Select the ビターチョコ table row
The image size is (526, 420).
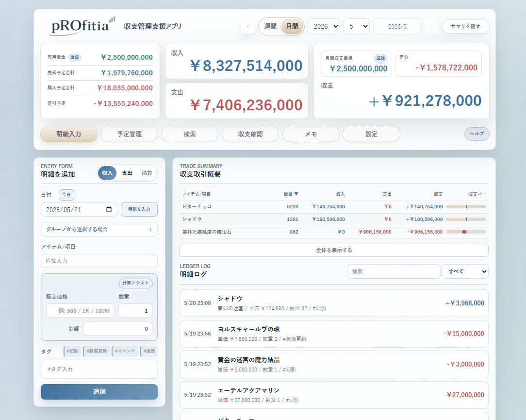click(x=334, y=207)
